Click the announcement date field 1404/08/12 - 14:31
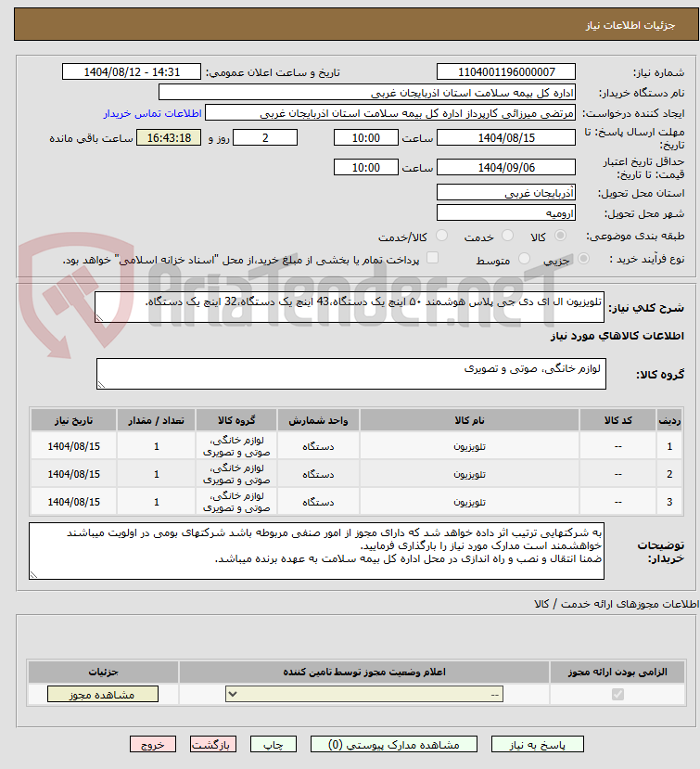 132,71
